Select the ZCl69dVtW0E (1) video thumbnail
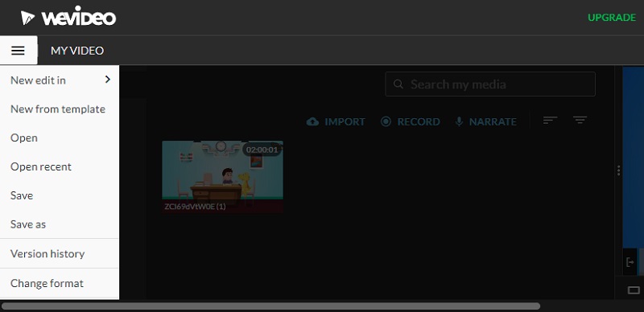644x312 pixels. point(222,177)
